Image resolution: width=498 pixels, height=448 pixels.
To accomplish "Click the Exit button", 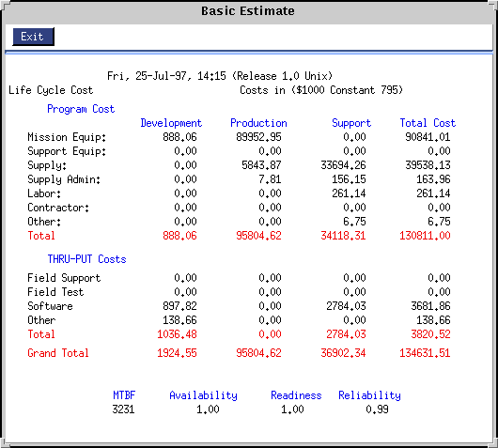I will tap(33, 37).
